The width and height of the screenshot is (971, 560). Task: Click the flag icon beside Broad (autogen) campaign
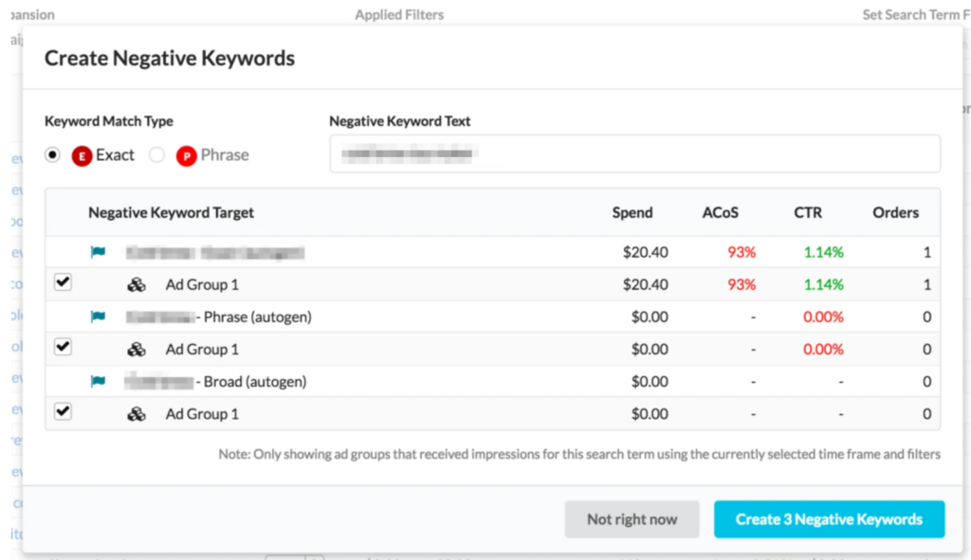[98, 382]
